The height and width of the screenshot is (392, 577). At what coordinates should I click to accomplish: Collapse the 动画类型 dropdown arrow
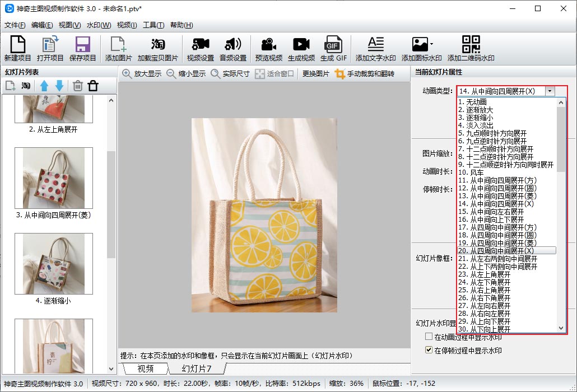point(550,91)
